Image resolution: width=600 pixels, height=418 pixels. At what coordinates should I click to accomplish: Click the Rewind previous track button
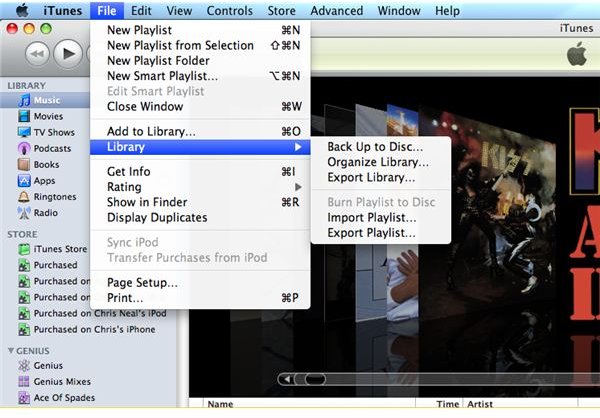[x=37, y=54]
